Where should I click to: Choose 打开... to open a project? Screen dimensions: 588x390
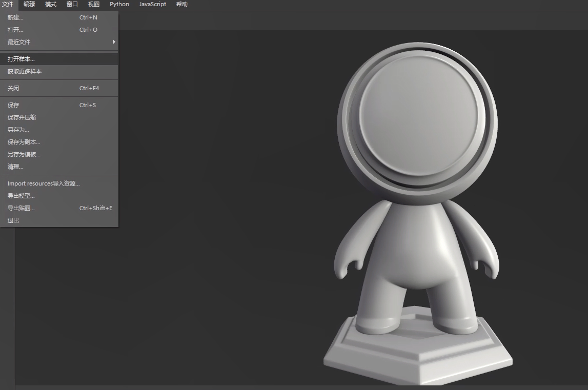coord(15,30)
